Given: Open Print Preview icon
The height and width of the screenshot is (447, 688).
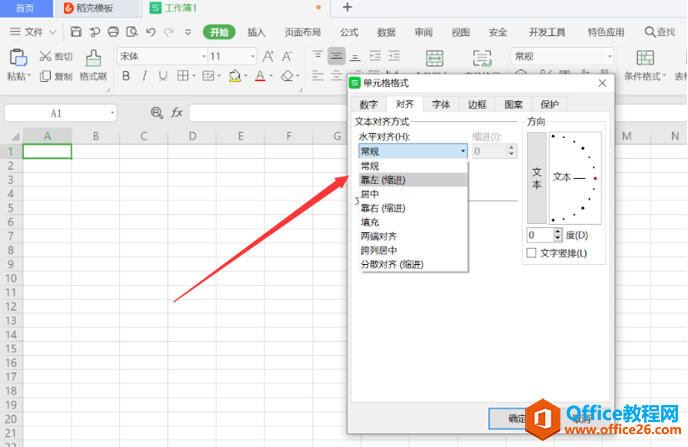Looking at the screenshot, I should tap(132, 32).
